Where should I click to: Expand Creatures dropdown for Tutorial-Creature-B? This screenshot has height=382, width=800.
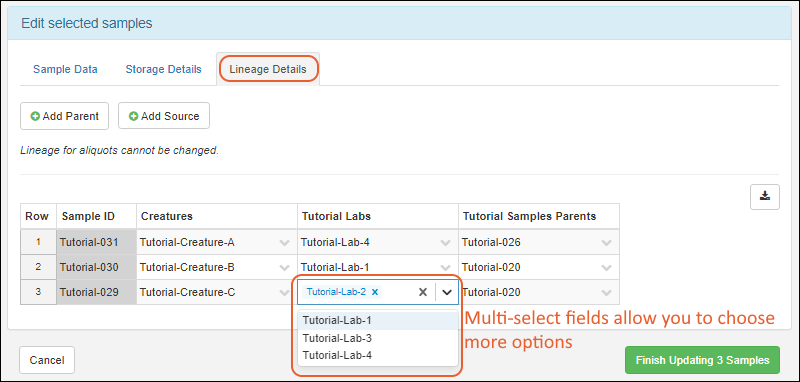tap(285, 267)
